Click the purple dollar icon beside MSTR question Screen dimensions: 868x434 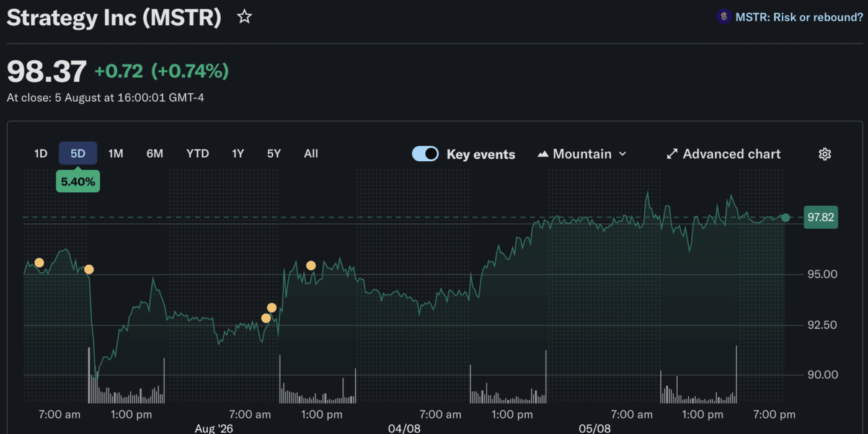tap(723, 17)
